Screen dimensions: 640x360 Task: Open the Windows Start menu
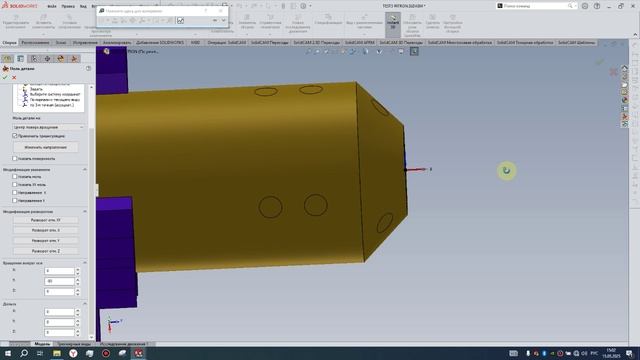tap(8, 353)
